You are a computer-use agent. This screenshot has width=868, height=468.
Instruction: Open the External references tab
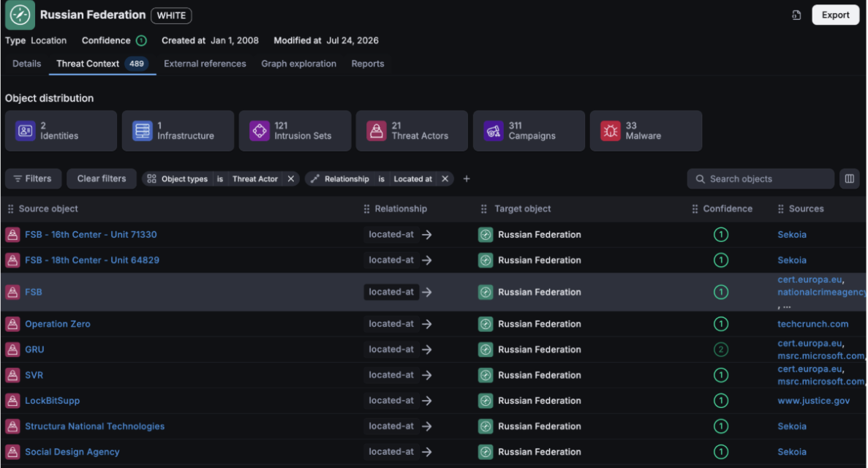(x=205, y=64)
